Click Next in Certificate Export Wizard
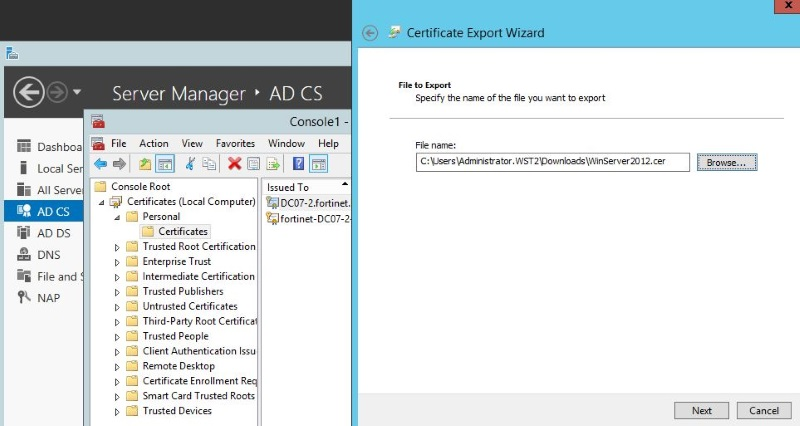Viewport: 800px width, 426px height. click(x=702, y=411)
